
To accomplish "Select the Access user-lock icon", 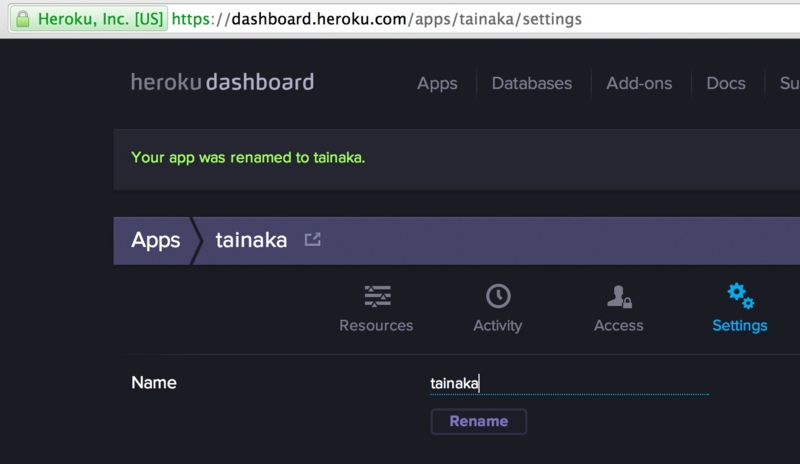I will click(619, 297).
